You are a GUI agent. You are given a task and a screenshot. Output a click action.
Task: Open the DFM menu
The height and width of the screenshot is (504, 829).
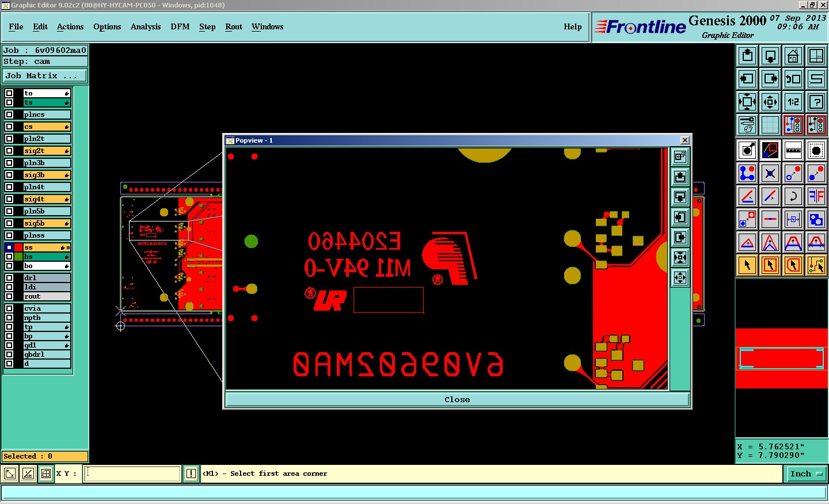click(x=180, y=26)
